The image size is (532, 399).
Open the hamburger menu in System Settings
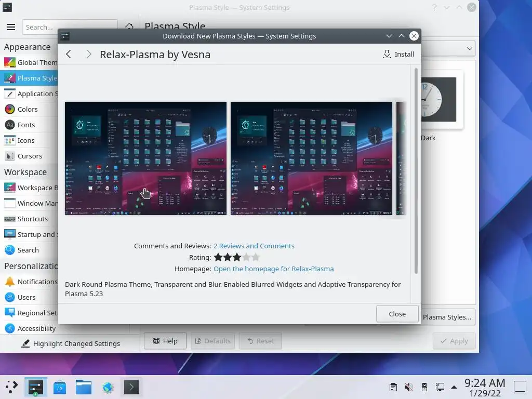(x=11, y=27)
